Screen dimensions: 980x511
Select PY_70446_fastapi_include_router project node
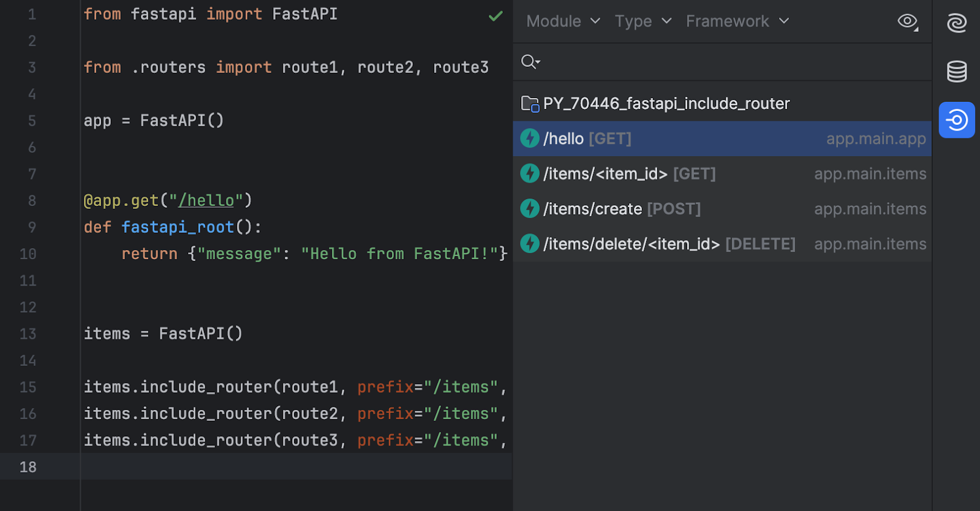[666, 104]
